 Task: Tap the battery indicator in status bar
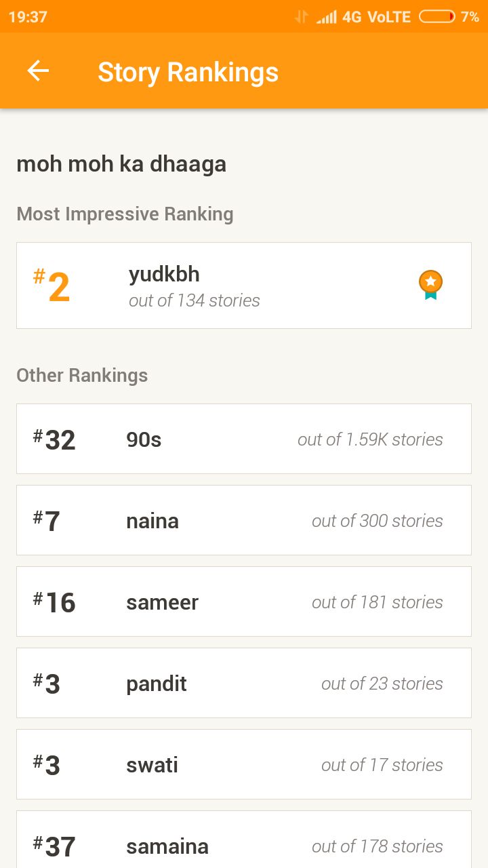pos(437,16)
